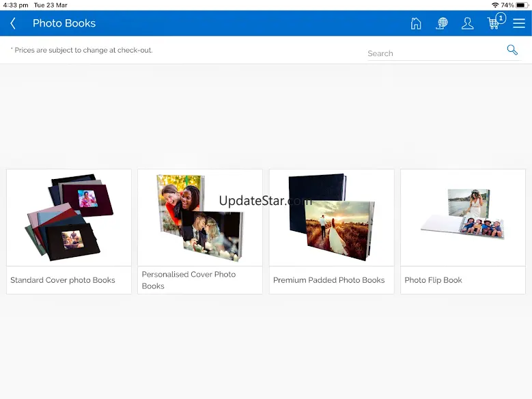Go back using the header chevron arrow
Screen dimensions: 532x399
13,23
